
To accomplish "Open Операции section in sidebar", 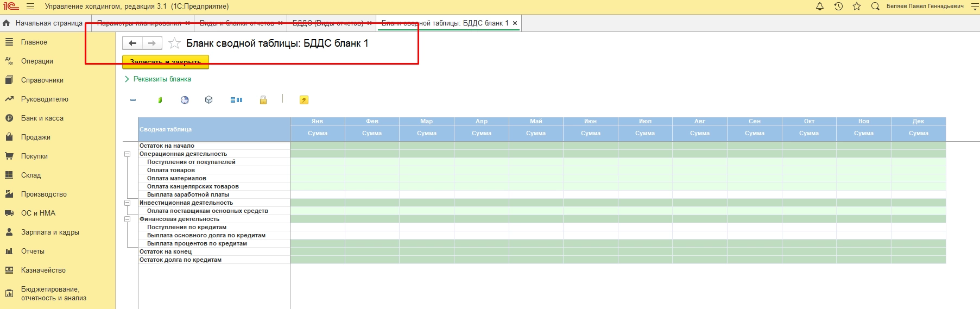I will click(37, 61).
